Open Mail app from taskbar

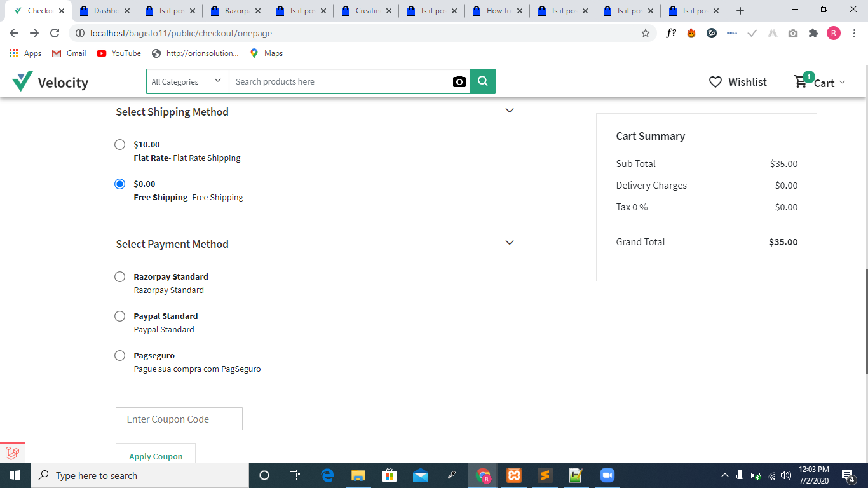click(420, 475)
